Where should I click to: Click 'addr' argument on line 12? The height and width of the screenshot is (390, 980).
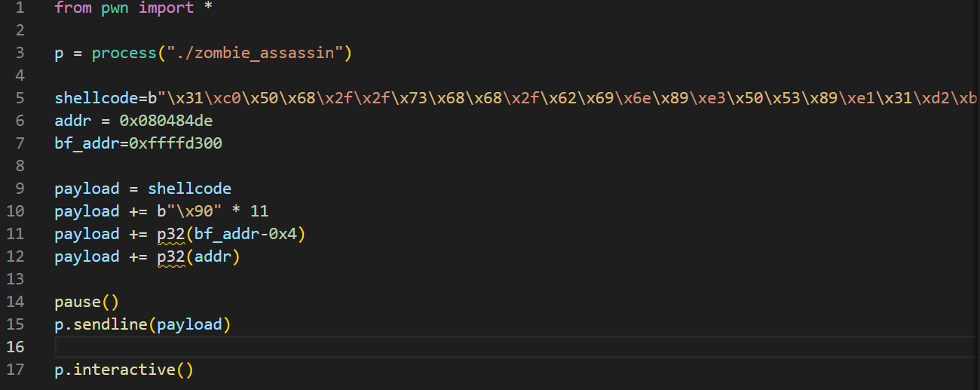coord(213,256)
